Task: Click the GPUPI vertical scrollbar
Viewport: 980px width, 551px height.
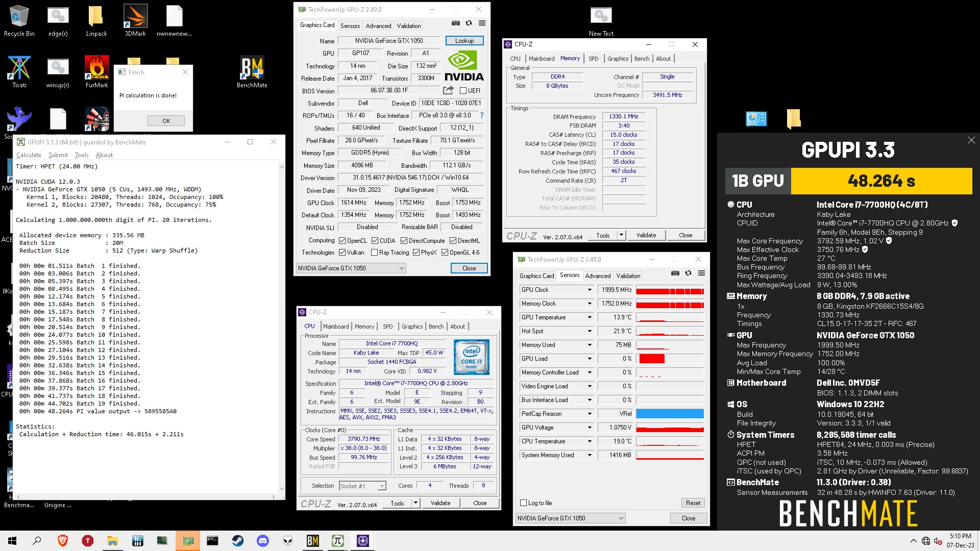Action: coord(281,328)
